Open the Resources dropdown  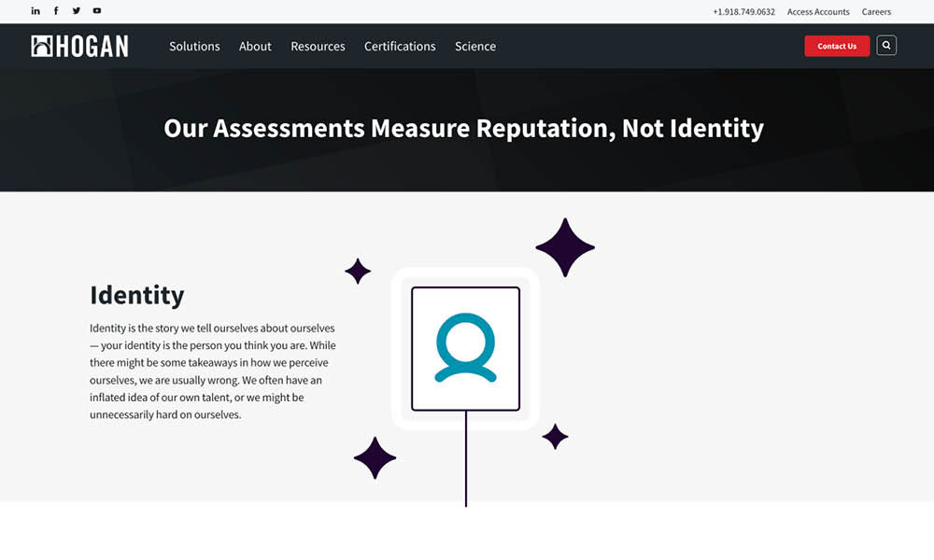click(x=318, y=46)
